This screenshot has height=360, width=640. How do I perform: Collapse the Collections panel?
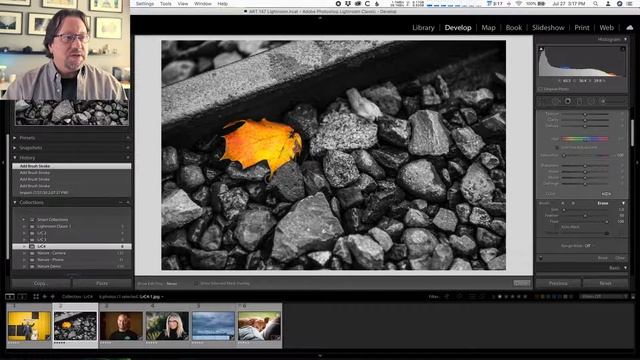pos(15,202)
